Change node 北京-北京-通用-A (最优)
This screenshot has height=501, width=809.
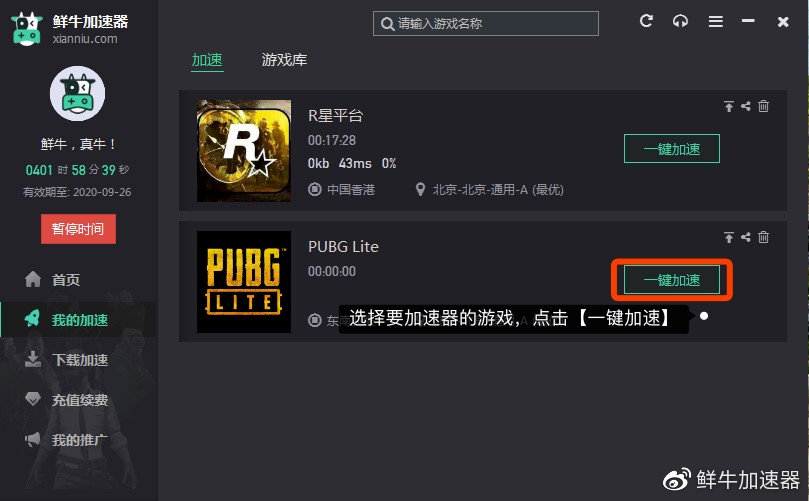pyautogui.click(x=490, y=190)
